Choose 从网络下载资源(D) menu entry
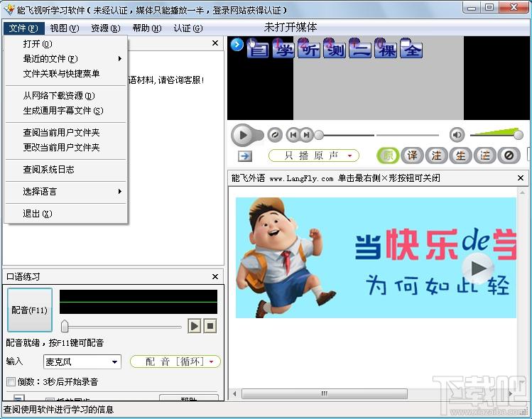532x419 pixels. coord(66,96)
